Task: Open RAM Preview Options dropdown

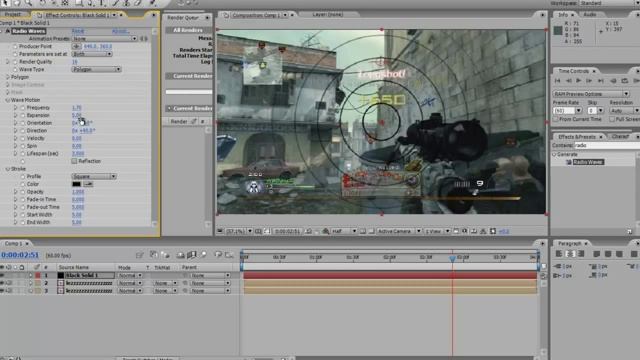Action: 591,94
